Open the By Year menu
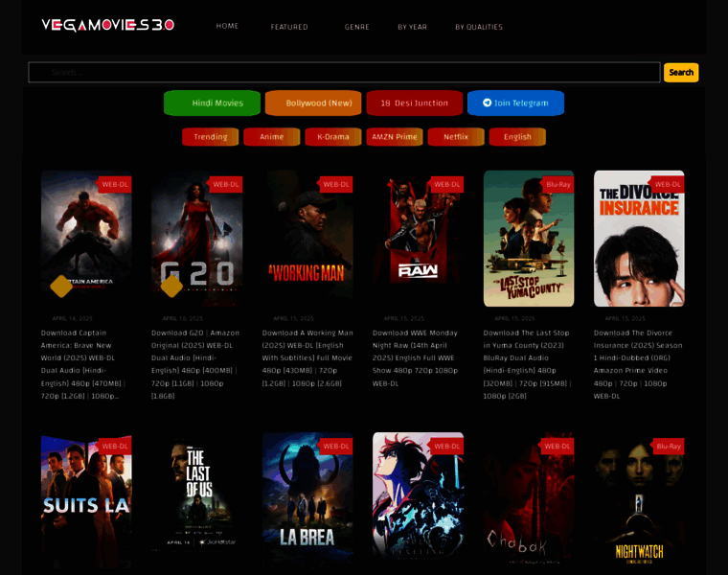 point(412,27)
